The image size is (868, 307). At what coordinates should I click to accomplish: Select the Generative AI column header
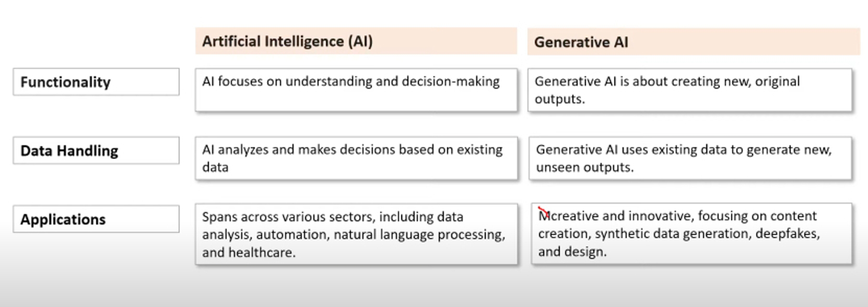pos(694,42)
